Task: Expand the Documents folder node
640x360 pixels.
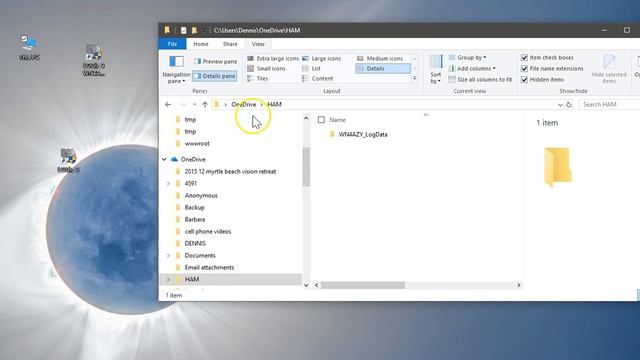Action: point(168,256)
